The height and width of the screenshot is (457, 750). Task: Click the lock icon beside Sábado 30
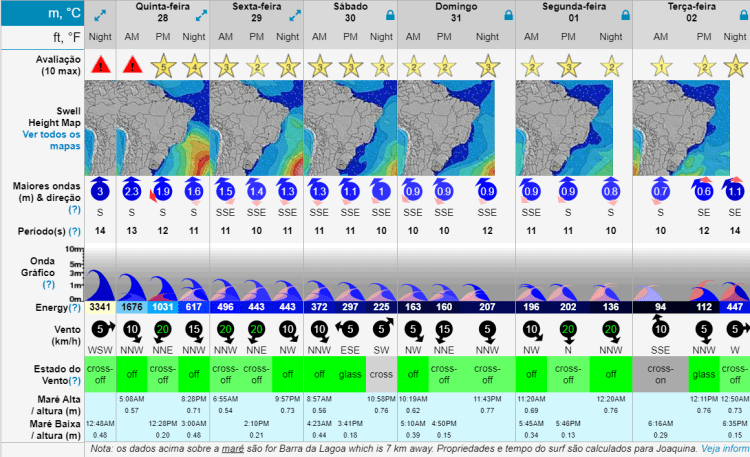(390, 15)
